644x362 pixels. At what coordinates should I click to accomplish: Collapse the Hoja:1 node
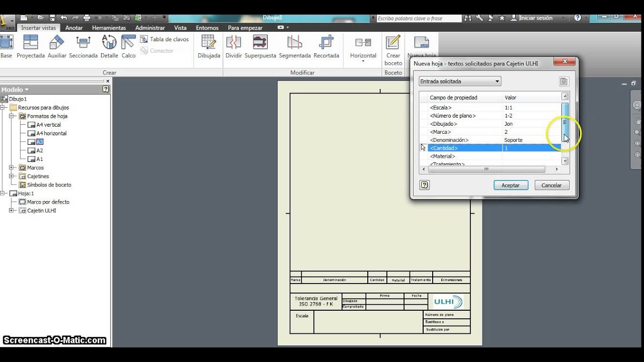3,193
